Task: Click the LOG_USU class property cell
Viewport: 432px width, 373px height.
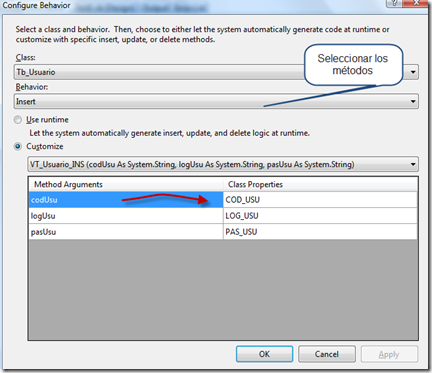Action: [x=320, y=216]
